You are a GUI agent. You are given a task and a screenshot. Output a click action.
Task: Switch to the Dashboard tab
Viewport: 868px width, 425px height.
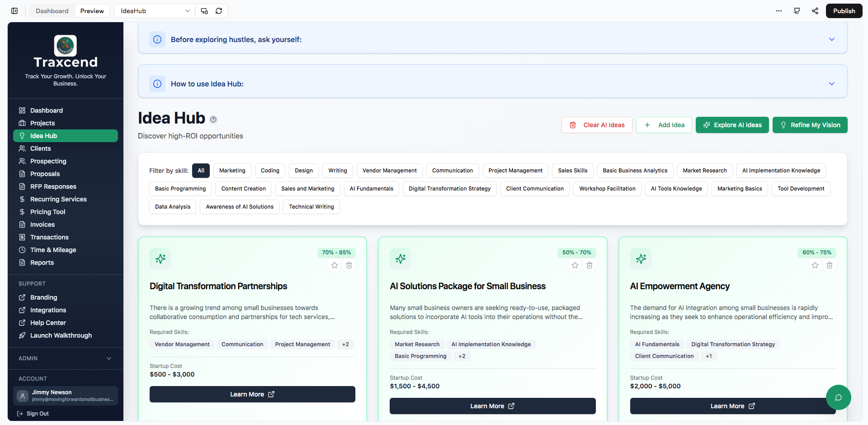click(52, 11)
